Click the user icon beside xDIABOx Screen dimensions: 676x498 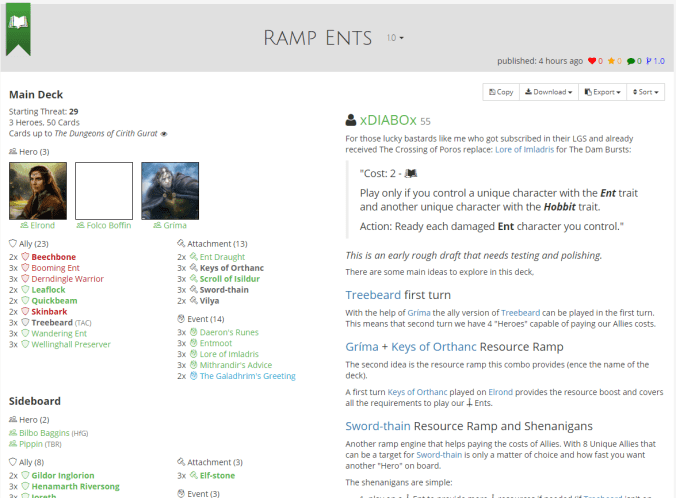351,120
